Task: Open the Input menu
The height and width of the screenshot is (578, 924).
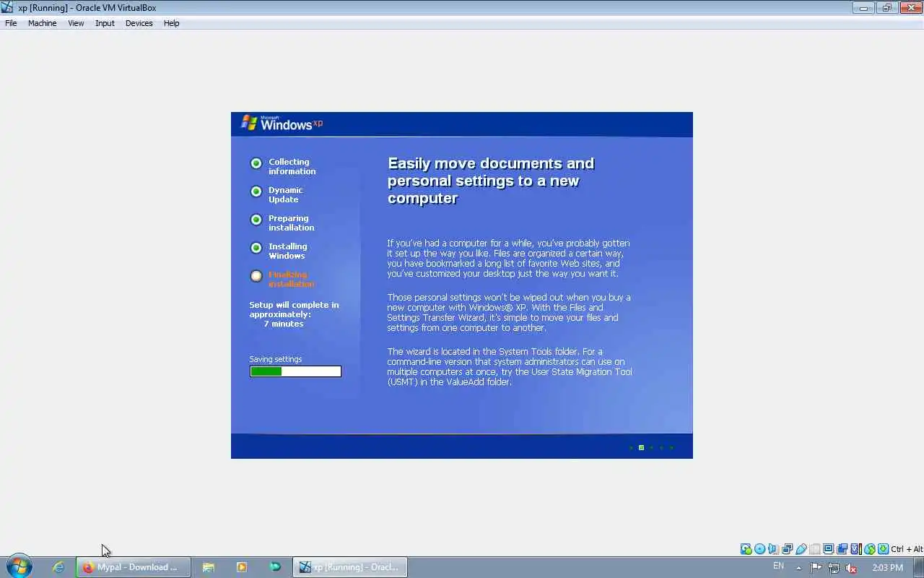Action: coord(105,23)
